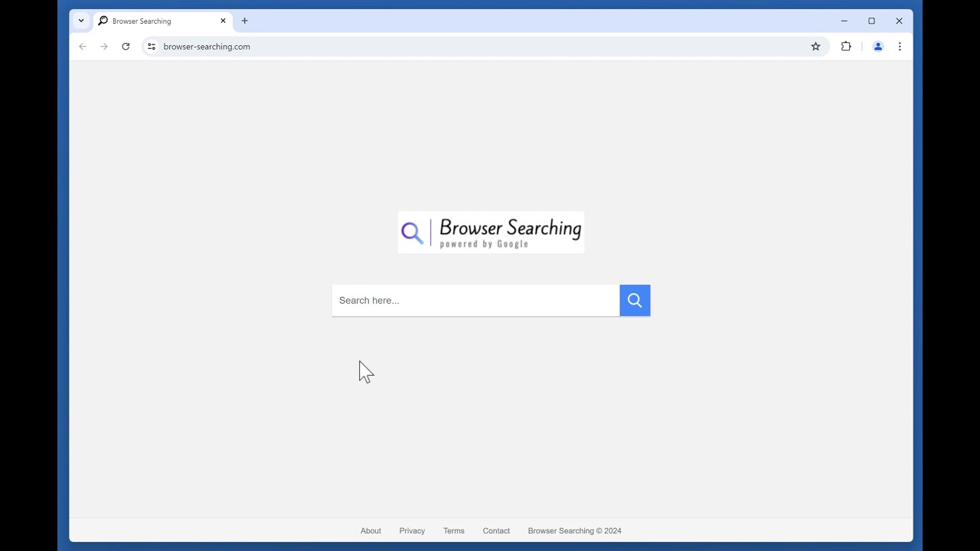Go forward to the next page
The width and height of the screenshot is (980, 551).
click(104, 47)
